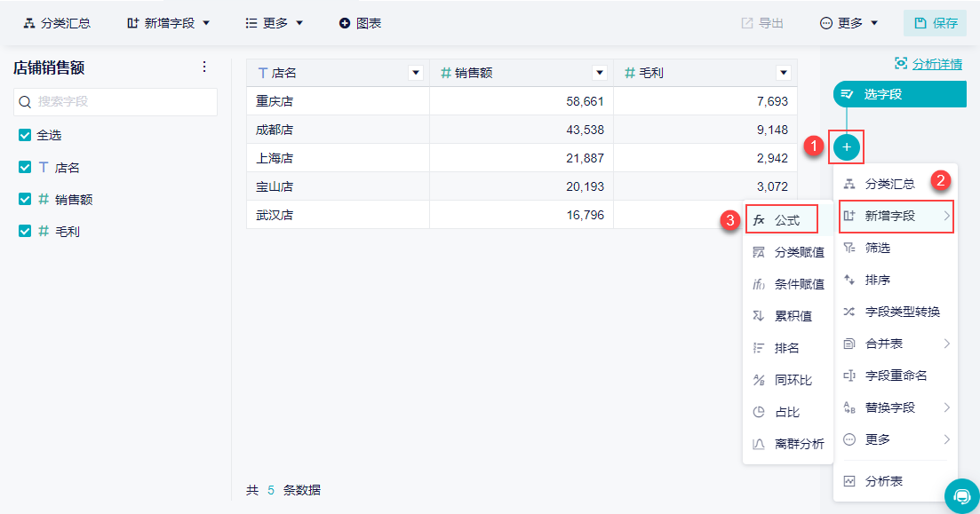Image resolution: width=980 pixels, height=514 pixels.
Task: Open the 店名 column dropdown arrow
Action: pyautogui.click(x=415, y=73)
